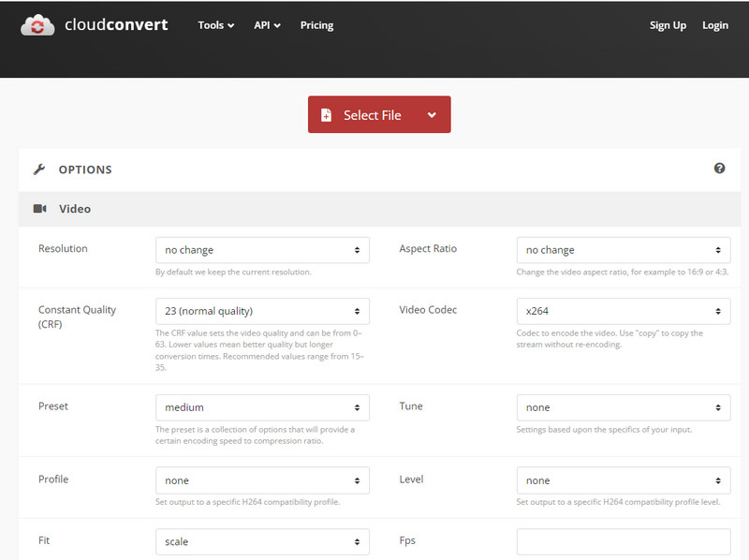
Task: Open the Preset medium dropdown
Action: click(262, 407)
